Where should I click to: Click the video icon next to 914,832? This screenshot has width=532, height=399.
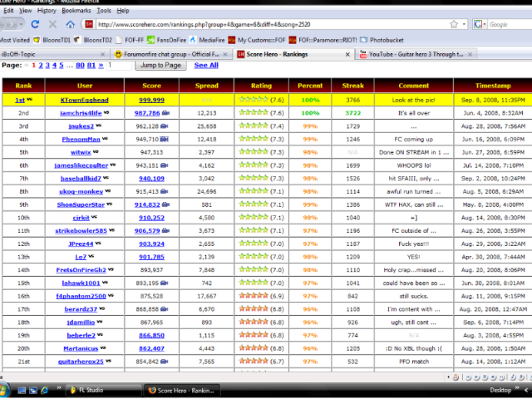click(x=165, y=204)
